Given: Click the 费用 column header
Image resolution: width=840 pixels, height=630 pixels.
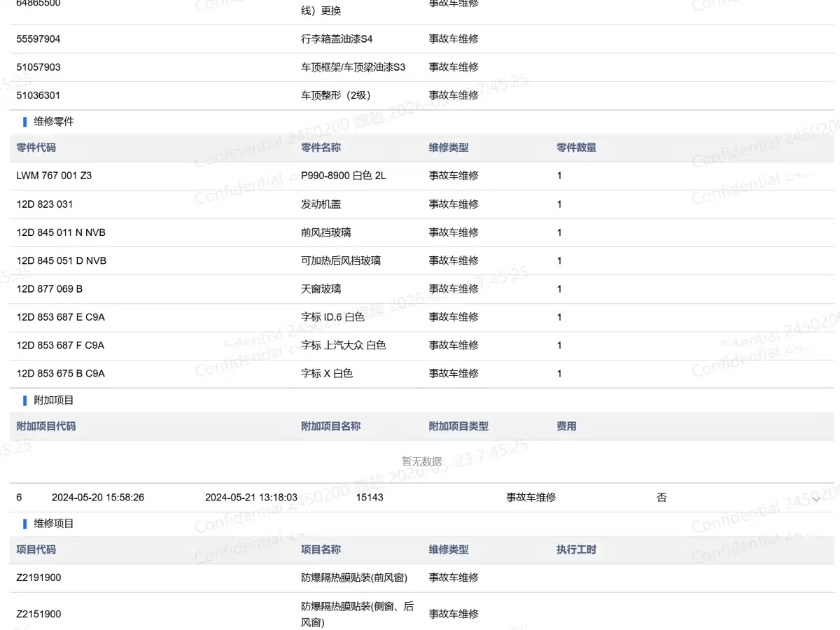Looking at the screenshot, I should click(567, 426).
